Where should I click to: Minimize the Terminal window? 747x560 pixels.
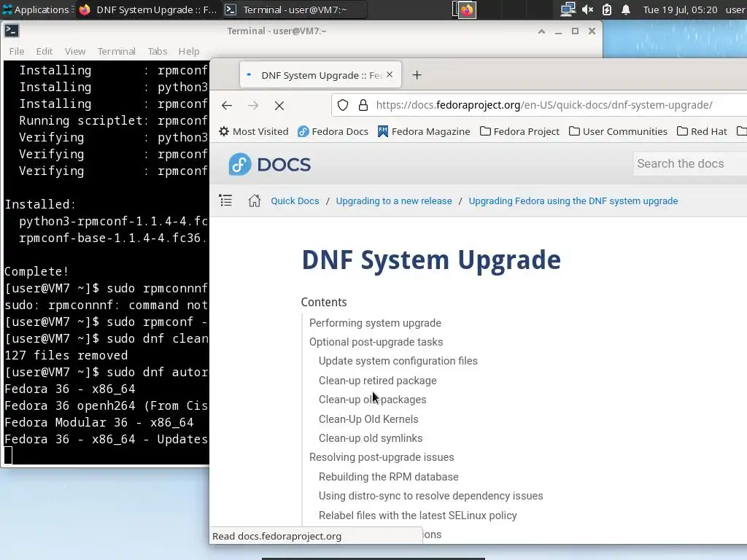pyautogui.click(x=558, y=31)
